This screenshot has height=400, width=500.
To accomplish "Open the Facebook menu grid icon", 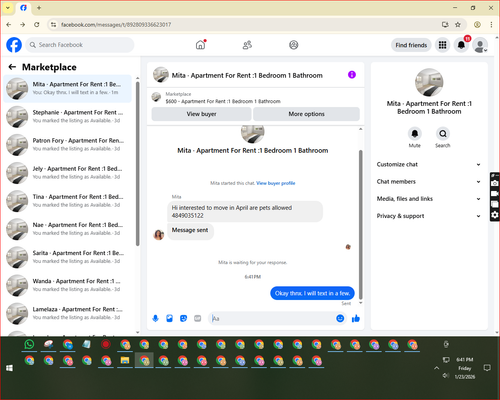I will 442,45.
